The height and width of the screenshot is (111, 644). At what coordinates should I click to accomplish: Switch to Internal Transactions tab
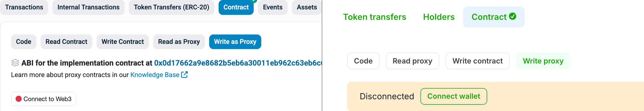pyautogui.click(x=88, y=7)
